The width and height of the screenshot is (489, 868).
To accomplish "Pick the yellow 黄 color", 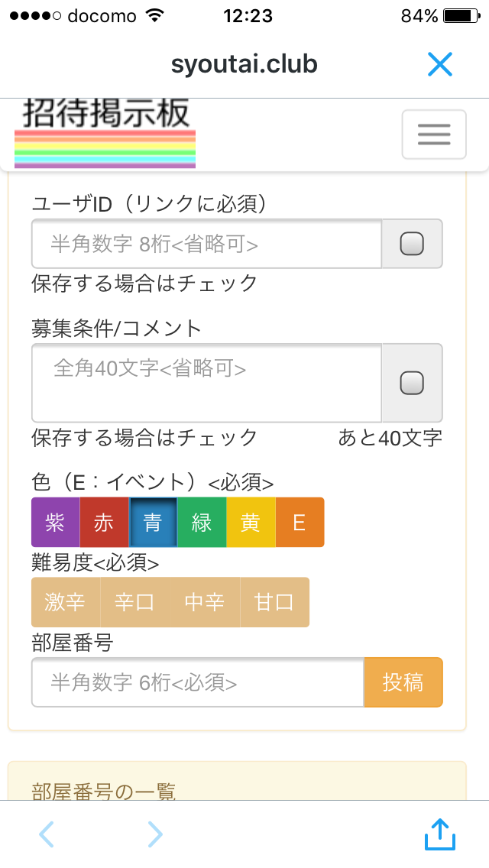I will point(251,523).
